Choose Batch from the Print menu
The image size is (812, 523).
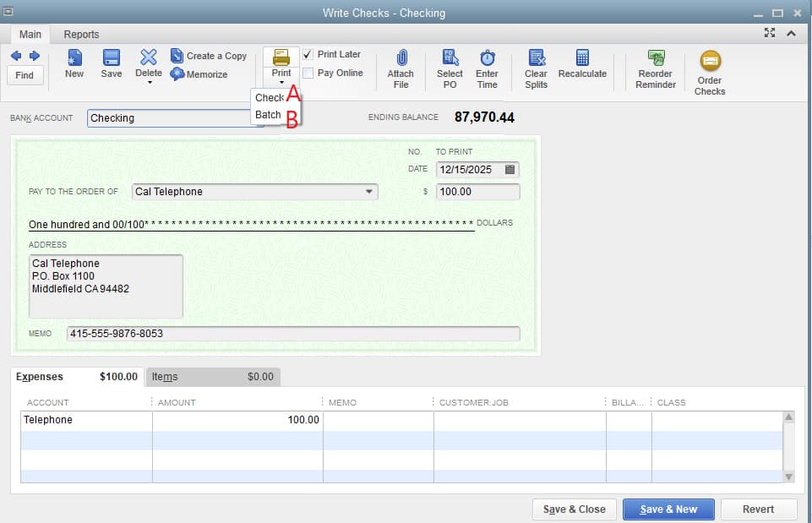[268, 114]
